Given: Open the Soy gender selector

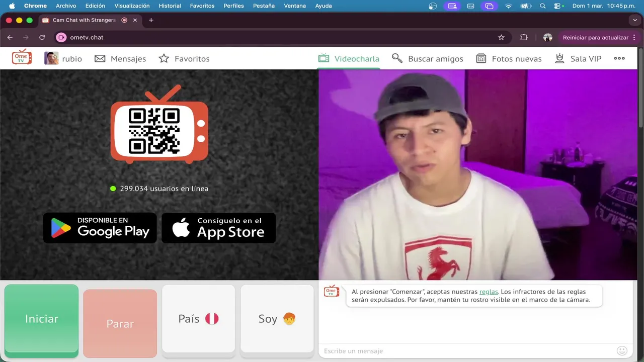Looking at the screenshot, I should coord(277,319).
